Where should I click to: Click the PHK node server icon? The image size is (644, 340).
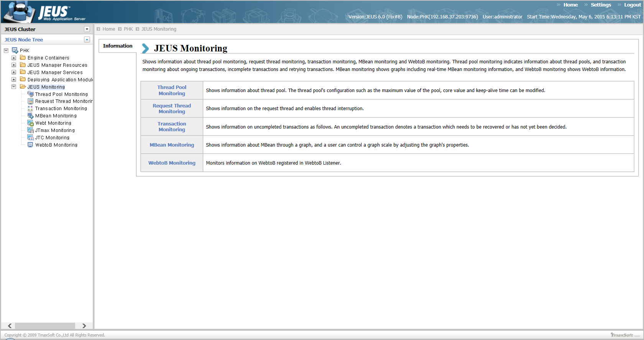click(x=15, y=50)
